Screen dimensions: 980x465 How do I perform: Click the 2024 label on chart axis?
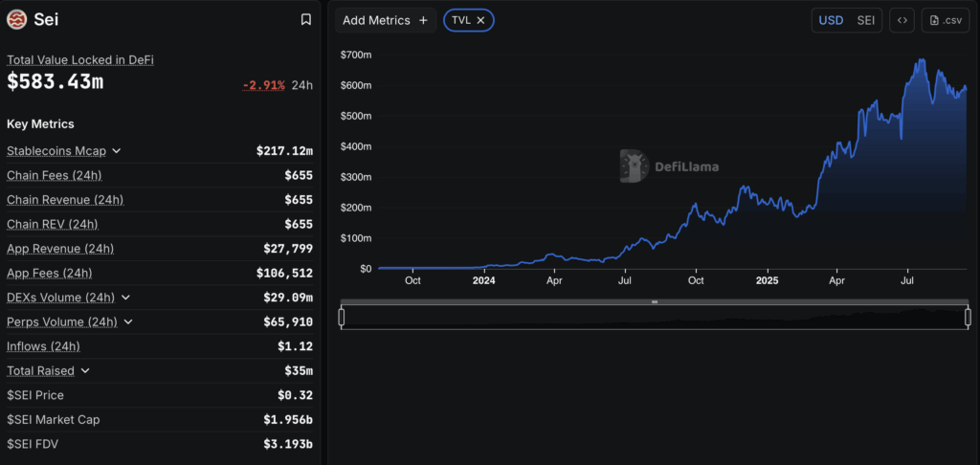[483, 281]
